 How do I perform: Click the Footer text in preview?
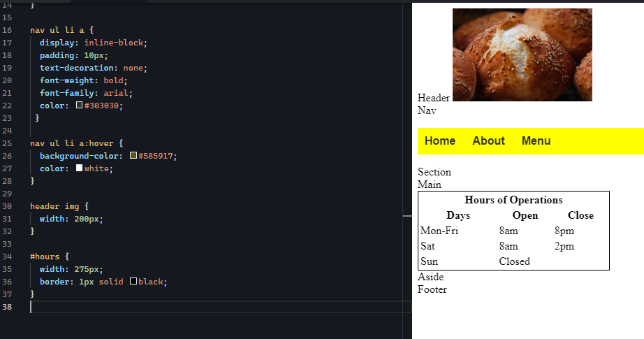(x=432, y=289)
